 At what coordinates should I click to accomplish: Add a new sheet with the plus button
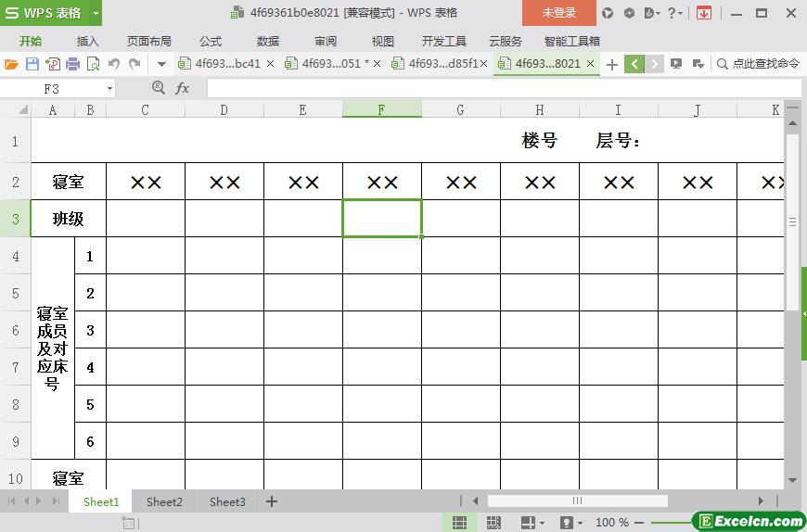tap(272, 501)
